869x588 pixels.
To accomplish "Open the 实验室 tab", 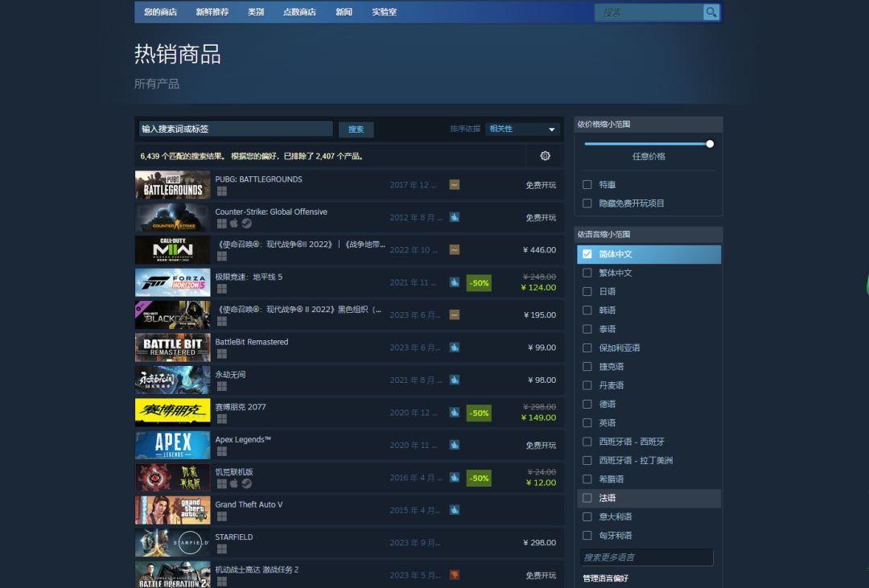I will click(384, 12).
